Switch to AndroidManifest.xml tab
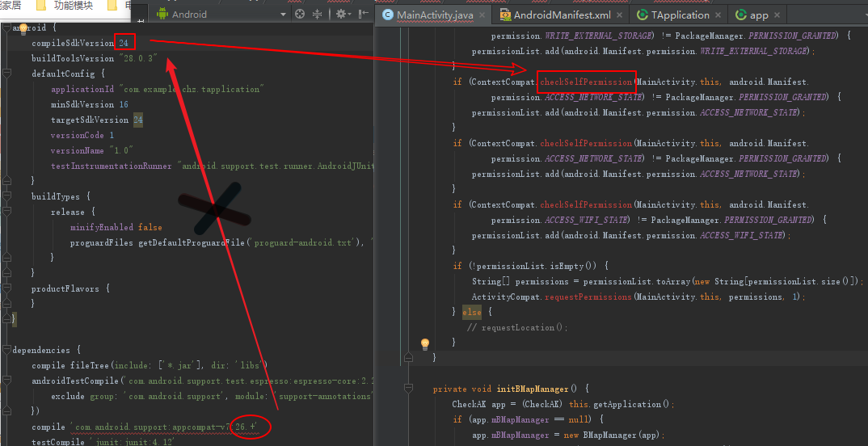Viewport: 868px width, 446px height. coord(562,15)
